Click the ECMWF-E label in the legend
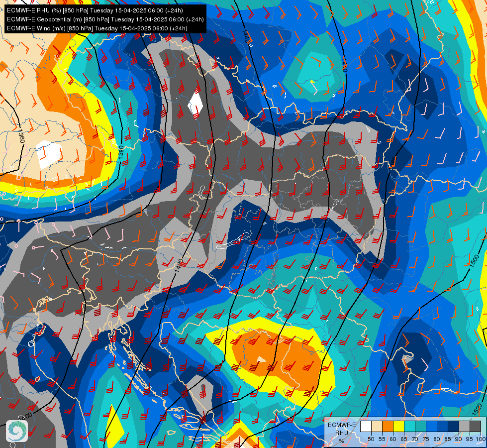The width and height of the screenshot is (487, 448). click(342, 425)
